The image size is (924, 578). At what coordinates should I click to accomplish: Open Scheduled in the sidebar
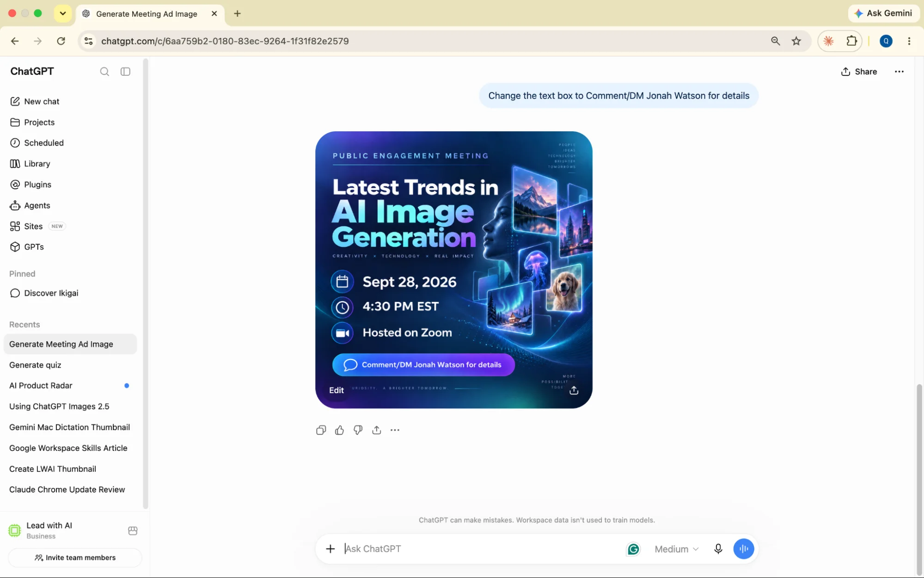69,143
